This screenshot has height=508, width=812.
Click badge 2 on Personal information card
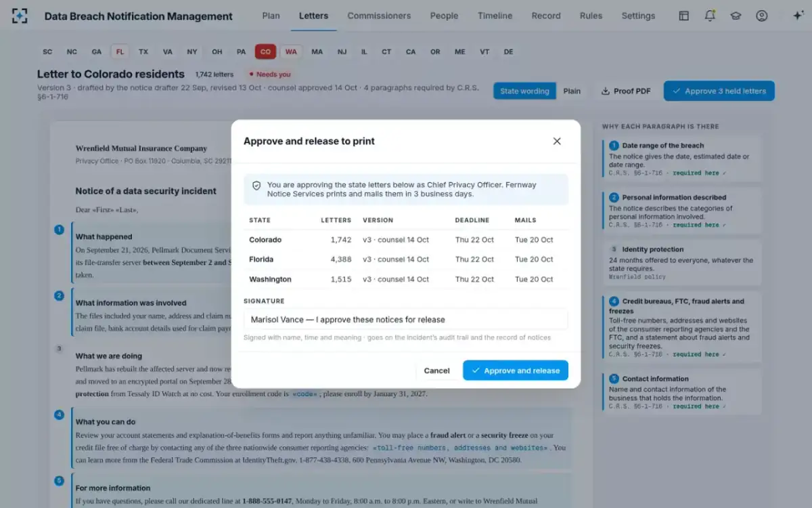point(614,198)
